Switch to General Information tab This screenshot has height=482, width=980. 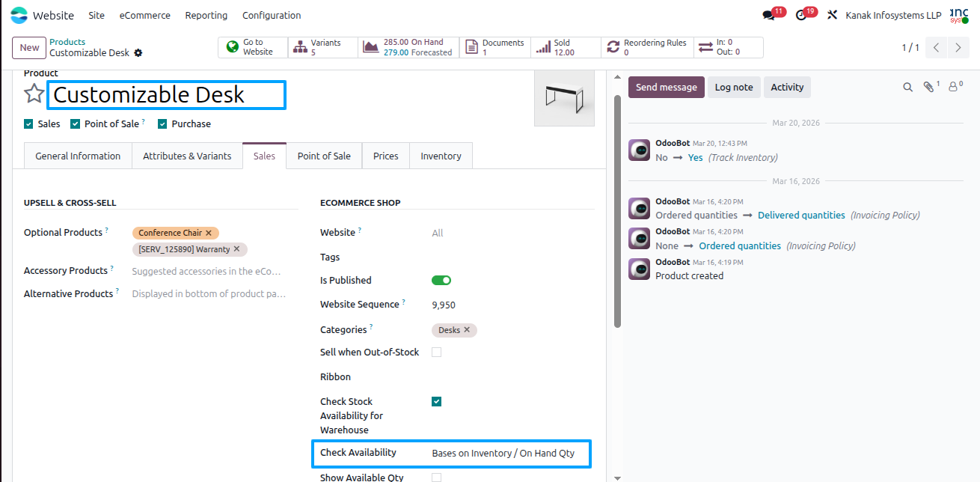tap(78, 156)
